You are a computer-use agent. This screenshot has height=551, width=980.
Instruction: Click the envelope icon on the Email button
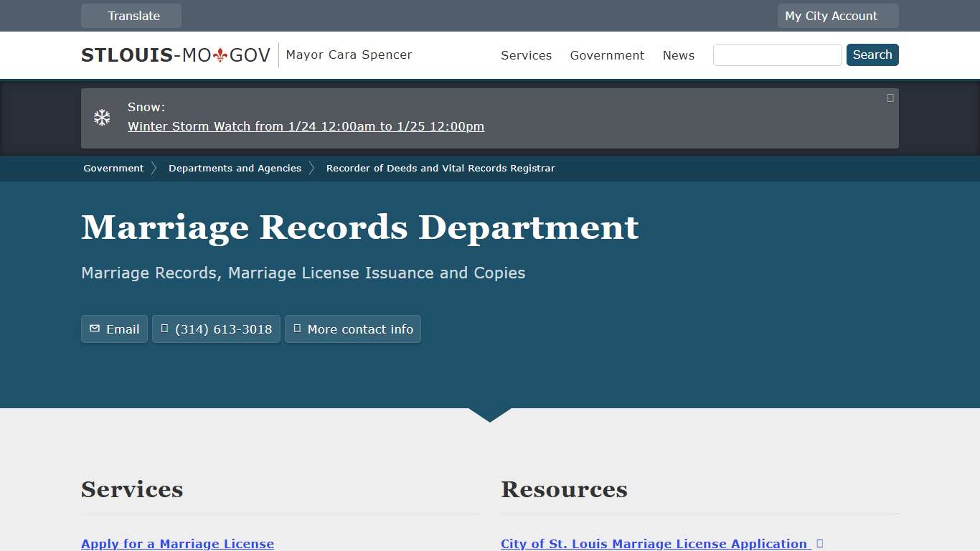click(x=95, y=329)
